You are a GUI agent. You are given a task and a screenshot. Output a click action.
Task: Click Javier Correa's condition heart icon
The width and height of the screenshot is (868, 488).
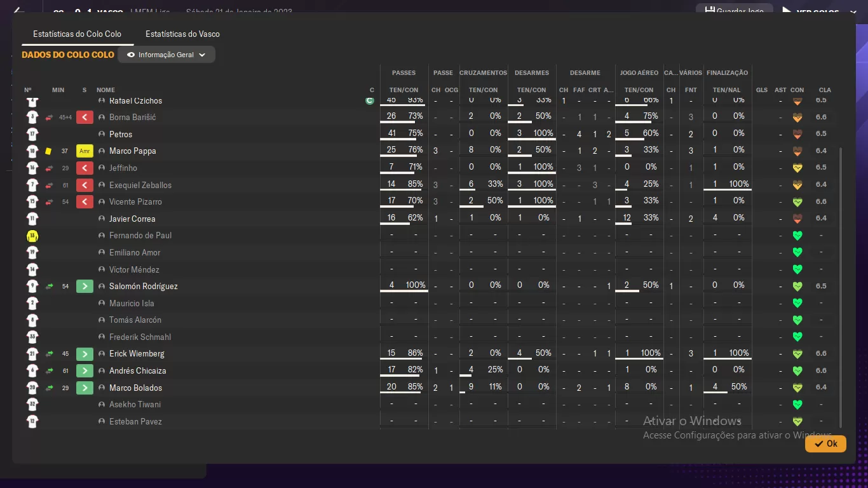point(797,219)
